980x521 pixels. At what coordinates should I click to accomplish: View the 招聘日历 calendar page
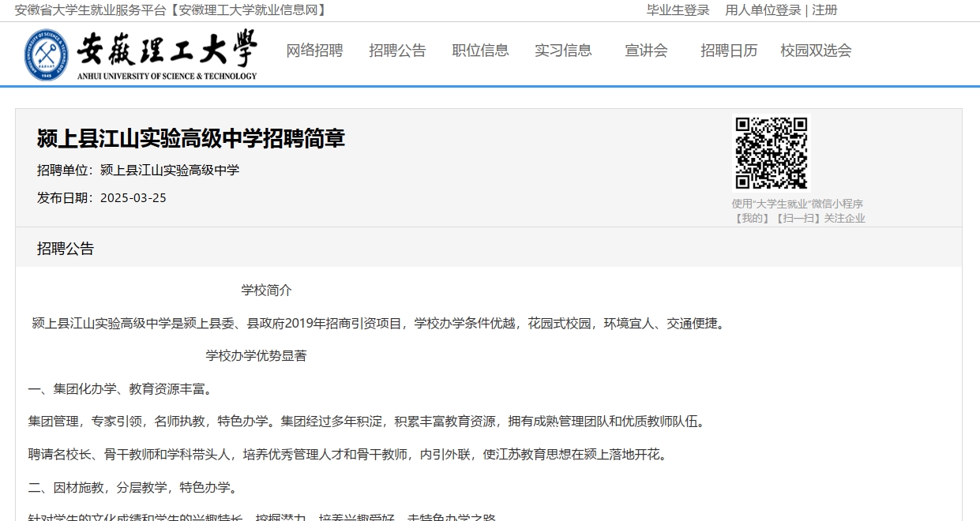[x=729, y=51]
